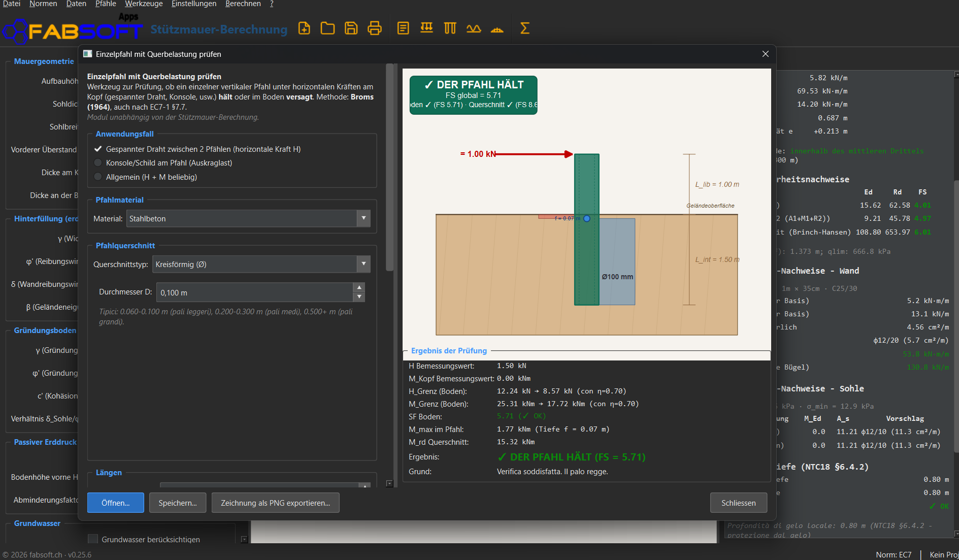Image resolution: width=959 pixels, height=560 pixels.
Task: Click the fabsoft.ch version text in status bar
Action: click(47, 554)
